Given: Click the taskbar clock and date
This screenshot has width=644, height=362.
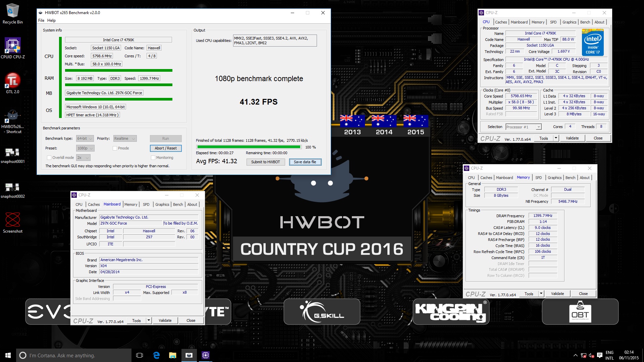Looking at the screenshot, I should click(x=629, y=355).
